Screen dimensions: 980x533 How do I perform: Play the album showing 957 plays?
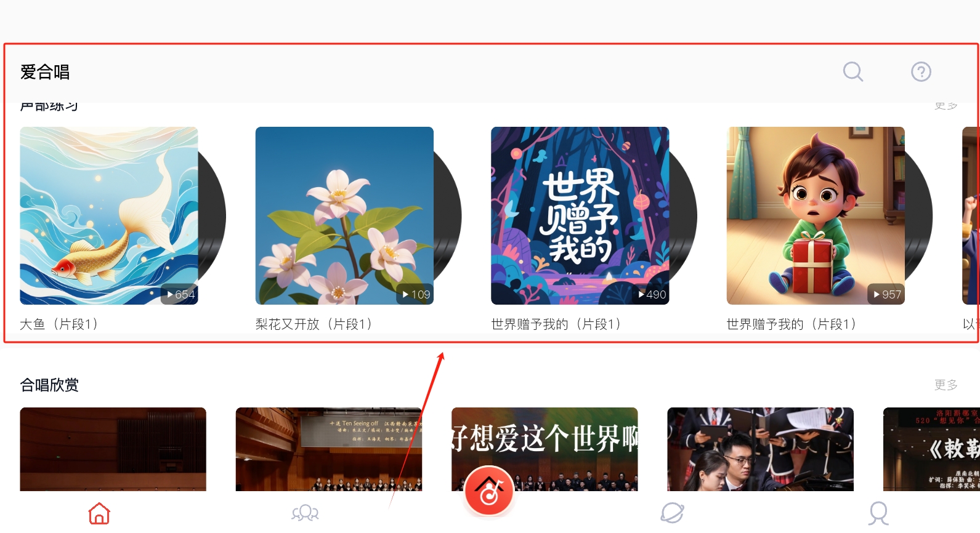pos(816,215)
